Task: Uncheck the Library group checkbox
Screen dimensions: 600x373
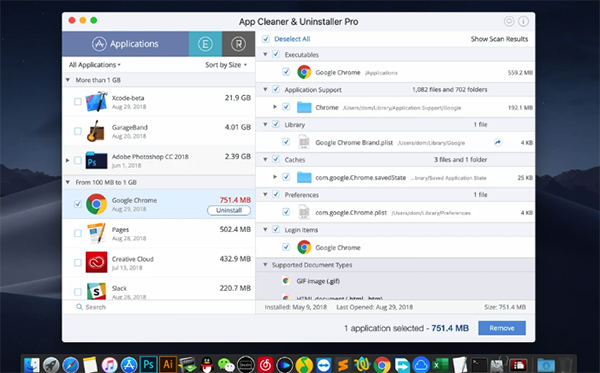Action: coord(276,124)
